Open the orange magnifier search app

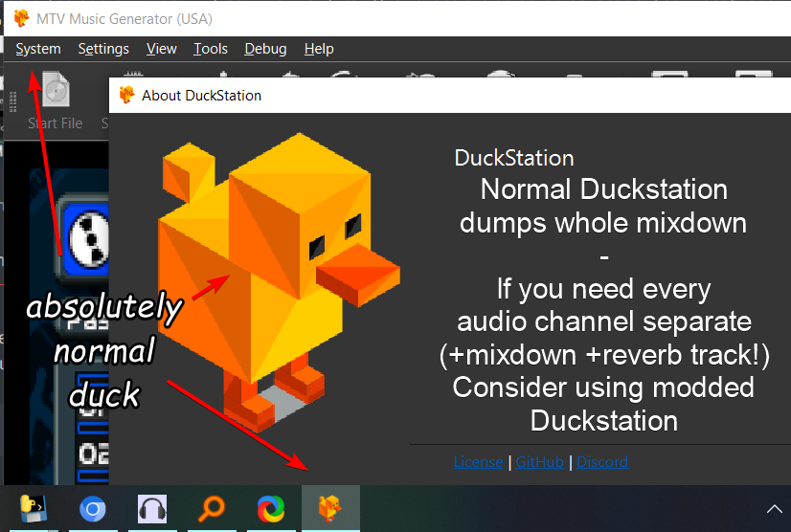(212, 509)
